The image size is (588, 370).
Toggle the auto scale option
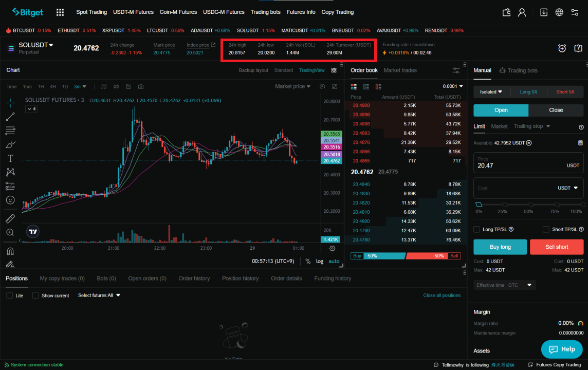(x=334, y=261)
